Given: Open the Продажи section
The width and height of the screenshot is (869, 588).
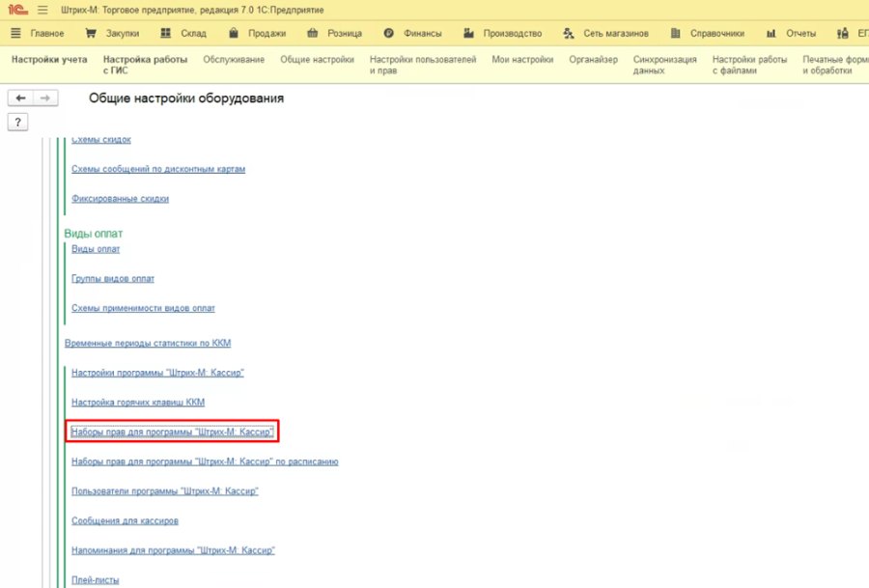Looking at the screenshot, I should [267, 33].
